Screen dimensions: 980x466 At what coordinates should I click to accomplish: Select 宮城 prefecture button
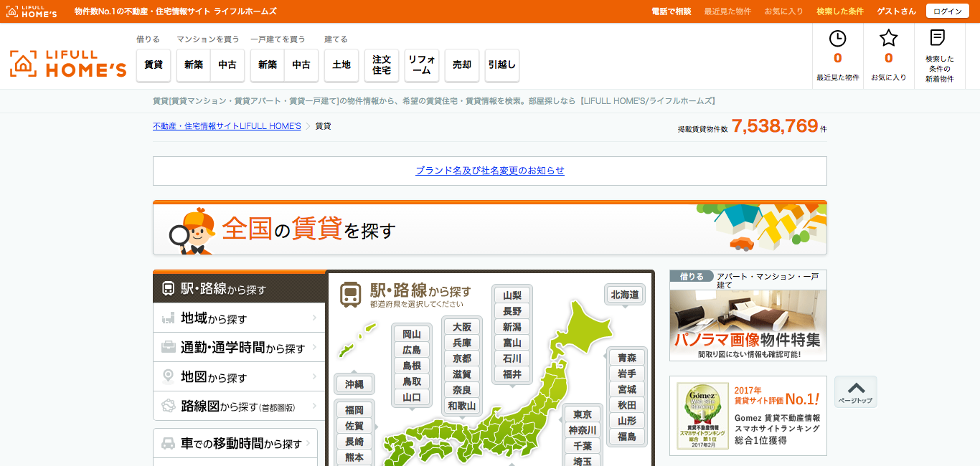coord(627,389)
